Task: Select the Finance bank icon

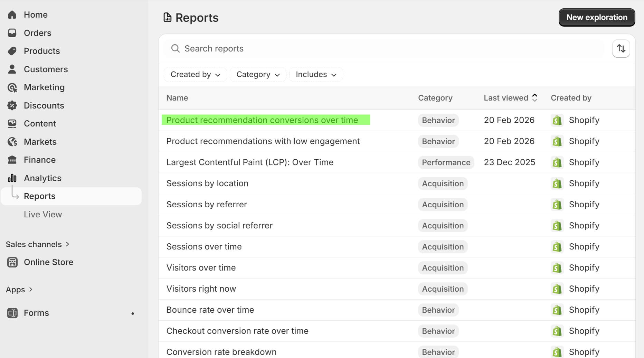Action: pos(12,160)
